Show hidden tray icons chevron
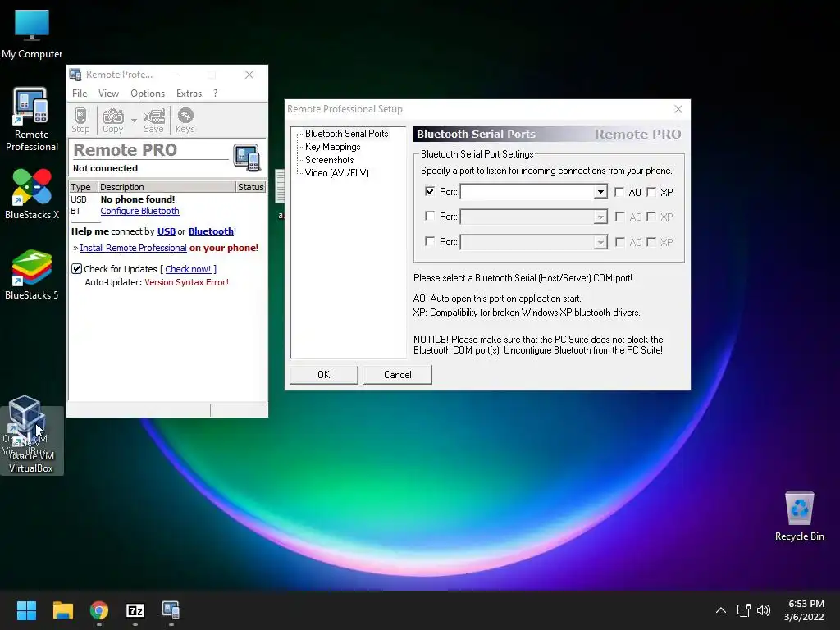Viewport: 840px width, 630px height. pos(721,610)
